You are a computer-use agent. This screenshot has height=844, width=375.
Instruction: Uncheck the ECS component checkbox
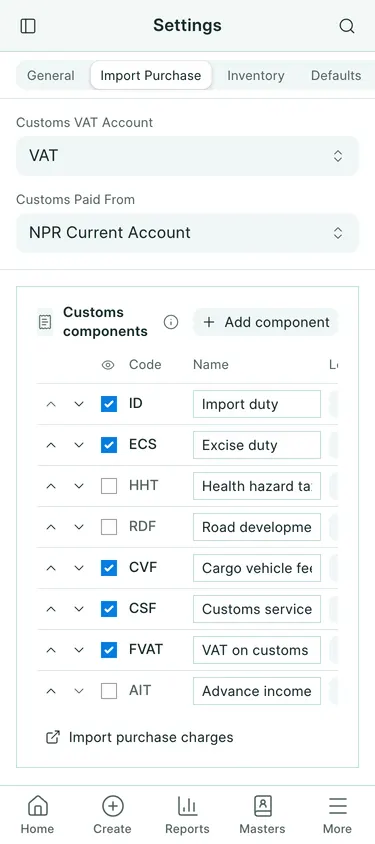[x=109, y=445]
